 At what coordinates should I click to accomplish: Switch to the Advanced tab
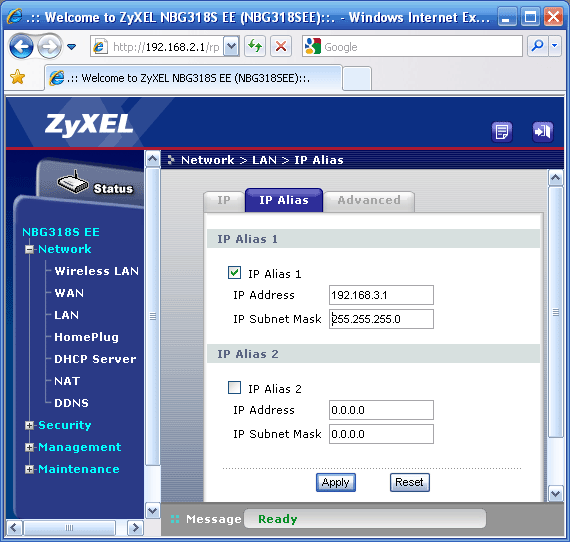tap(369, 201)
